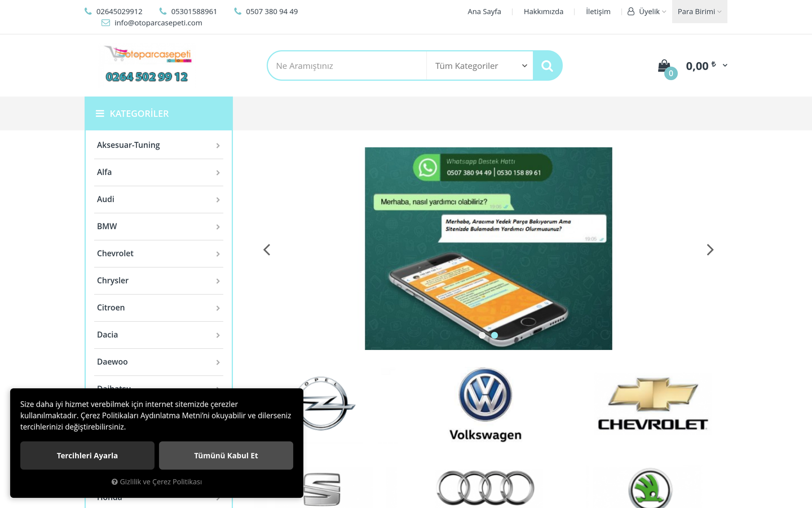Open the İletişim page
Screen dimensions: 812x508
[598, 11]
